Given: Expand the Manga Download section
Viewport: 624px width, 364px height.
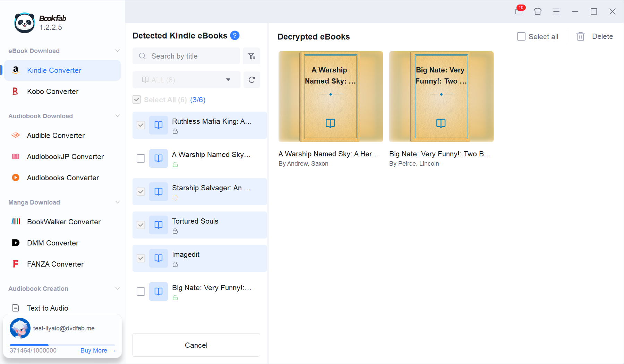Looking at the screenshot, I should pos(118,202).
